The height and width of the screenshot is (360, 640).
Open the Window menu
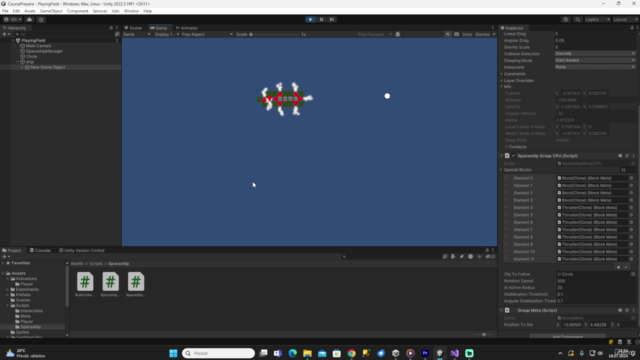pos(131,11)
